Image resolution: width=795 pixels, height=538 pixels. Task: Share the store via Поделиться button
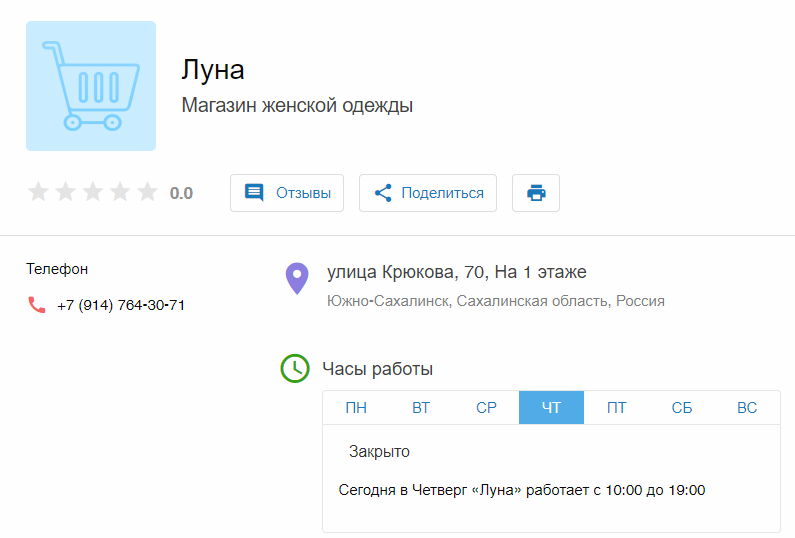click(428, 193)
